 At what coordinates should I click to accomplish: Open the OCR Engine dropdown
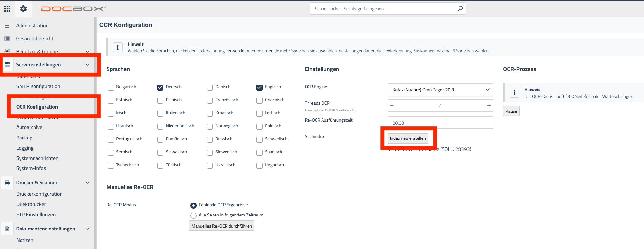(440, 90)
